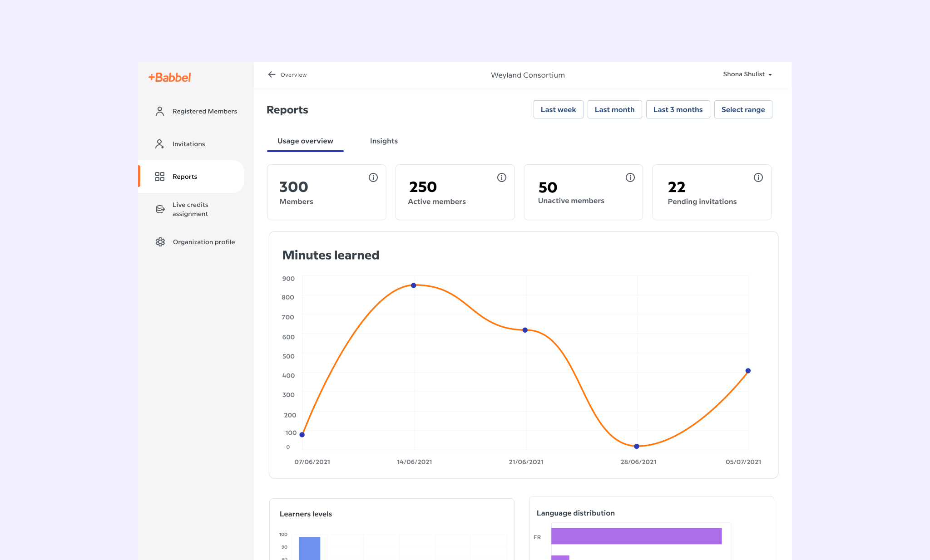Click the 28/06/2021 axis label
Viewport: 930px width, 560px height.
click(638, 462)
